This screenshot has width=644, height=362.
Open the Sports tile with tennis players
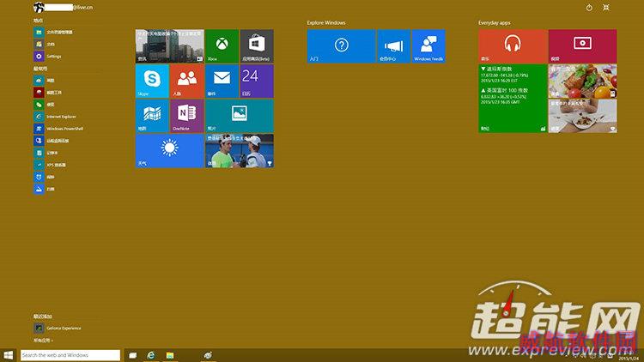[x=240, y=151]
